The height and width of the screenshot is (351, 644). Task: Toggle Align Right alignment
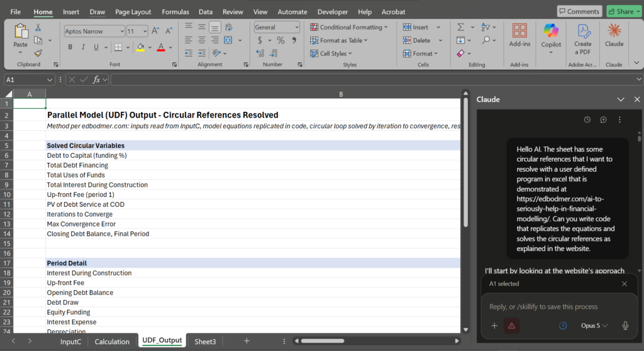(x=215, y=40)
